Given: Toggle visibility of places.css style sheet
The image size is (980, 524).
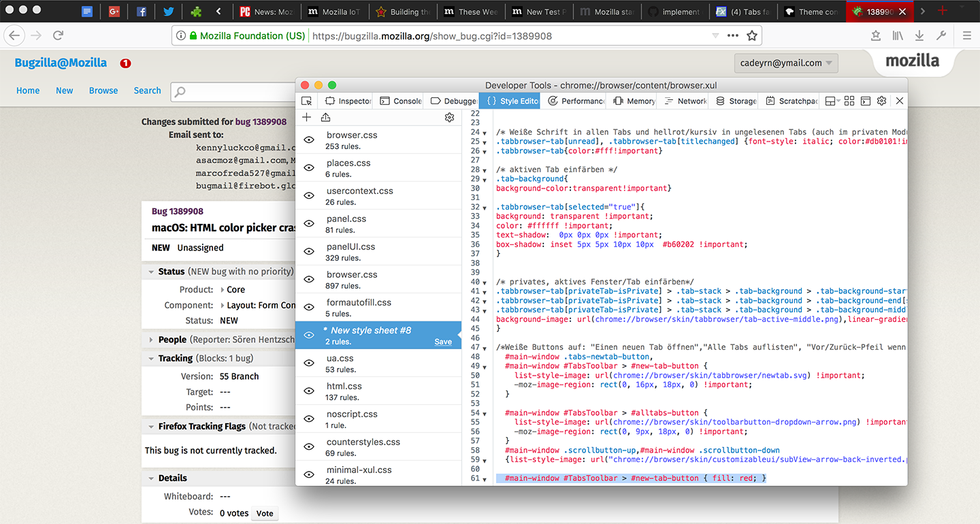Looking at the screenshot, I should 309,168.
